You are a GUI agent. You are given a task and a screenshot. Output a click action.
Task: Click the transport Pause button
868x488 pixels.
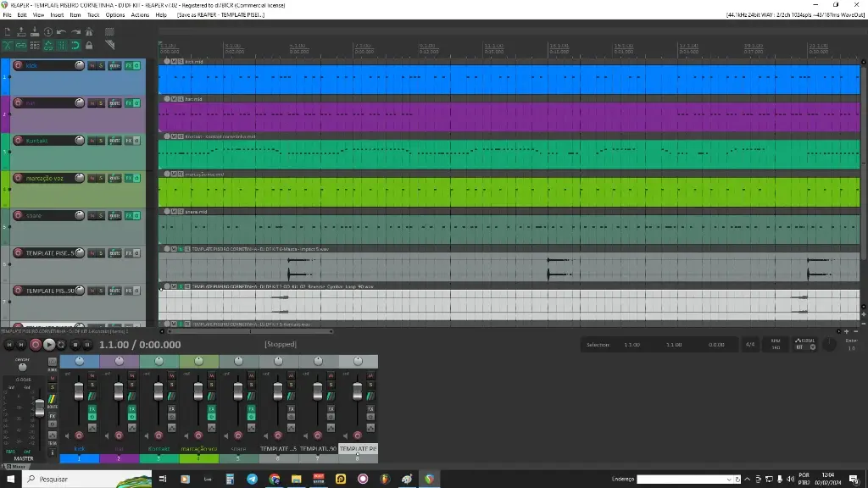coord(87,345)
